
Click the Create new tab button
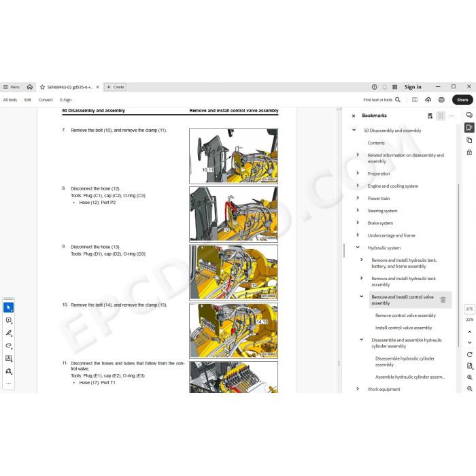(116, 87)
